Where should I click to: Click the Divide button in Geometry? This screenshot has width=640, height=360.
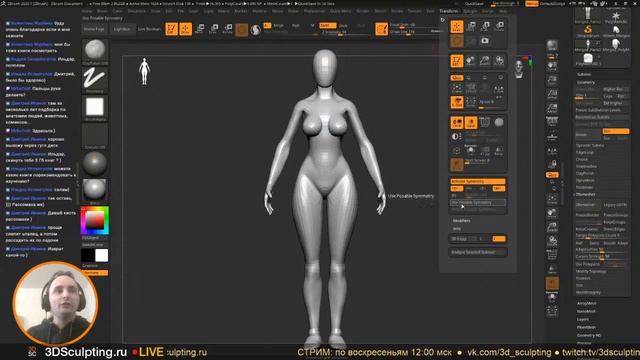(588, 134)
